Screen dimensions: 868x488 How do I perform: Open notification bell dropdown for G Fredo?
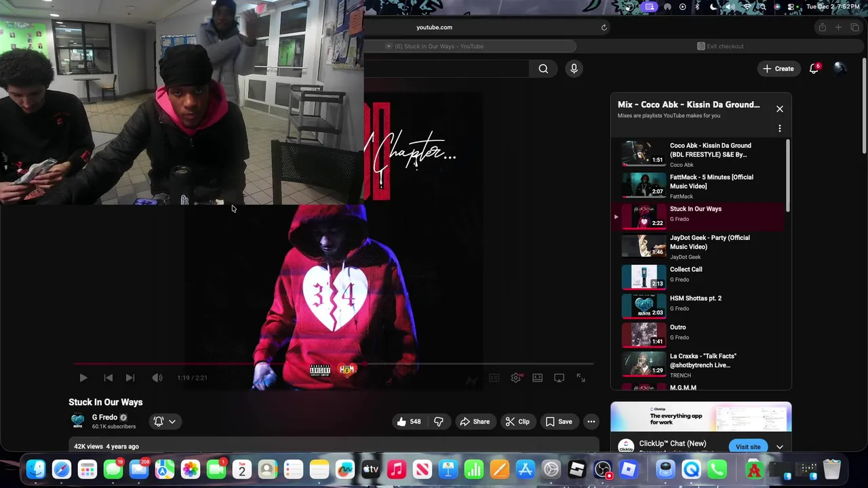(164, 422)
